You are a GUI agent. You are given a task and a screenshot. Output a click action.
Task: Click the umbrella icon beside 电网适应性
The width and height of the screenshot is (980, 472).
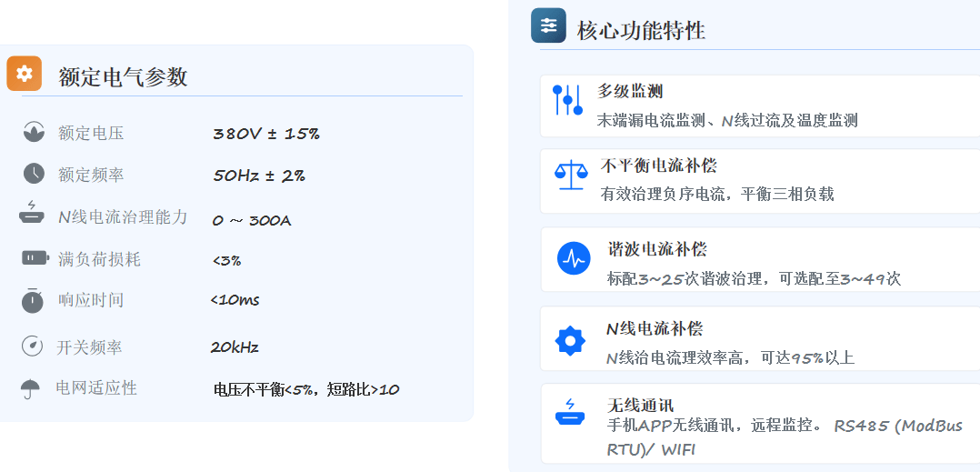[x=29, y=388]
